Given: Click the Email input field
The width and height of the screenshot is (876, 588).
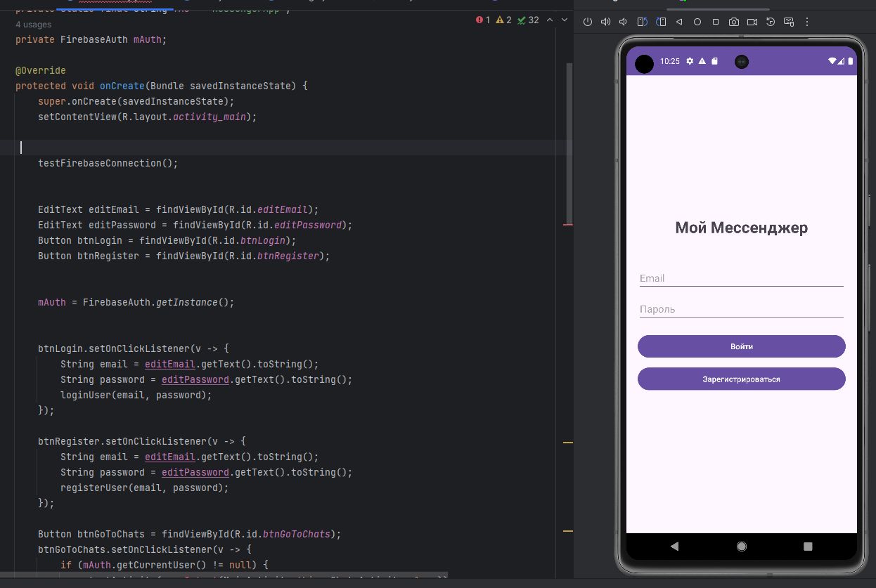Looking at the screenshot, I should click(x=742, y=278).
